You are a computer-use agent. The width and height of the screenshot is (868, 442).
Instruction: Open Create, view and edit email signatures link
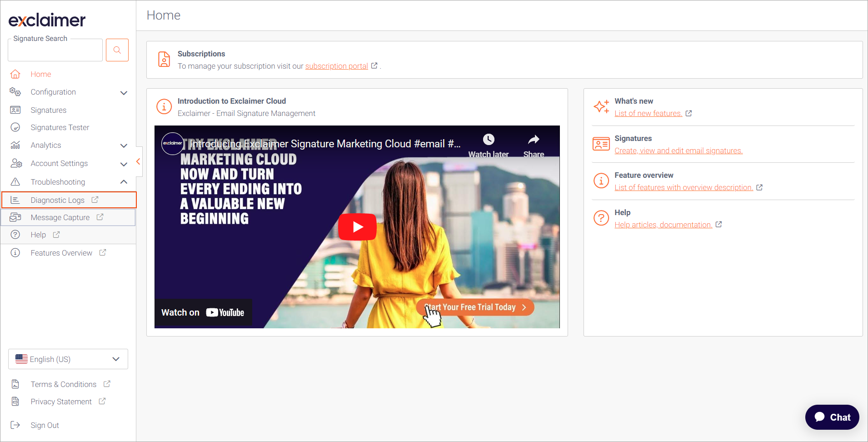click(x=678, y=151)
